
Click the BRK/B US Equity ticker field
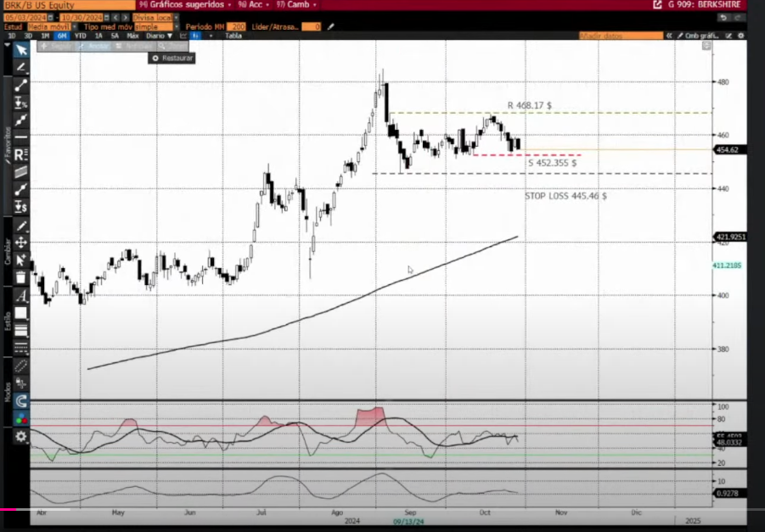[x=69, y=5]
